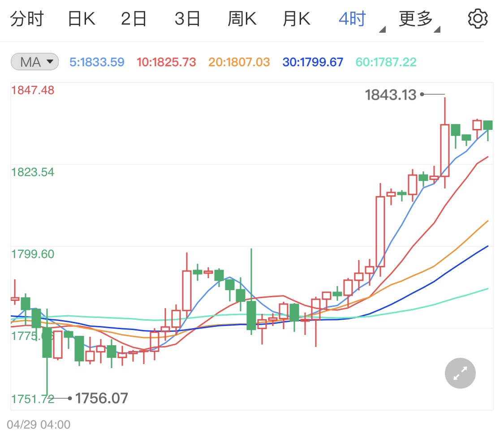Click the MA10 value 10:1825.73

coord(166,62)
